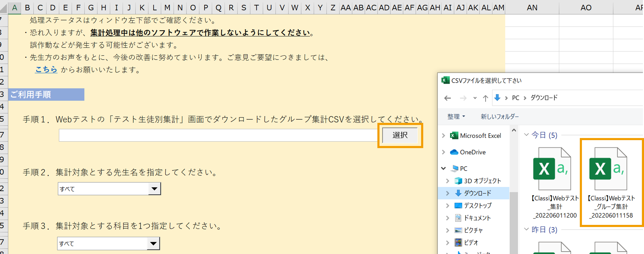Click the 新しいフォルダー button
This screenshot has width=644, height=254.
[x=500, y=117]
